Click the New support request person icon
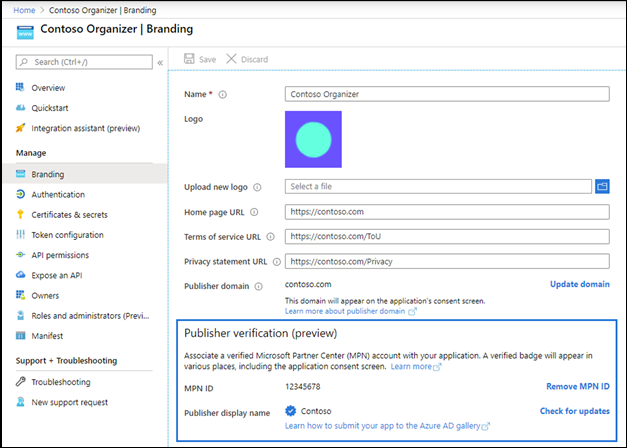The image size is (627, 448). (x=20, y=402)
